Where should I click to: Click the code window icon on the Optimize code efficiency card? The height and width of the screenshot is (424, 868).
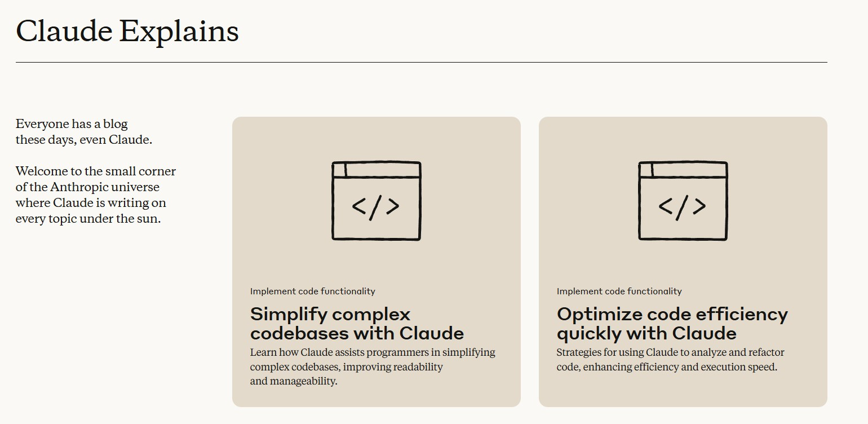pos(683,201)
